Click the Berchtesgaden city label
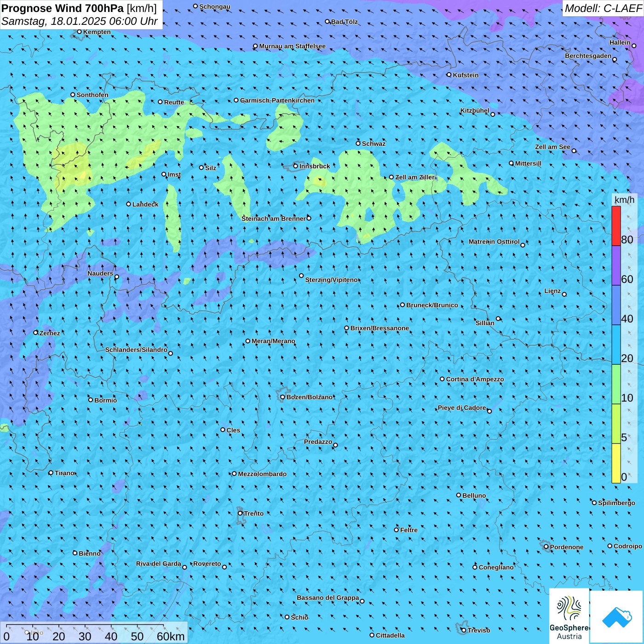The height and width of the screenshot is (644, 644). (x=588, y=56)
